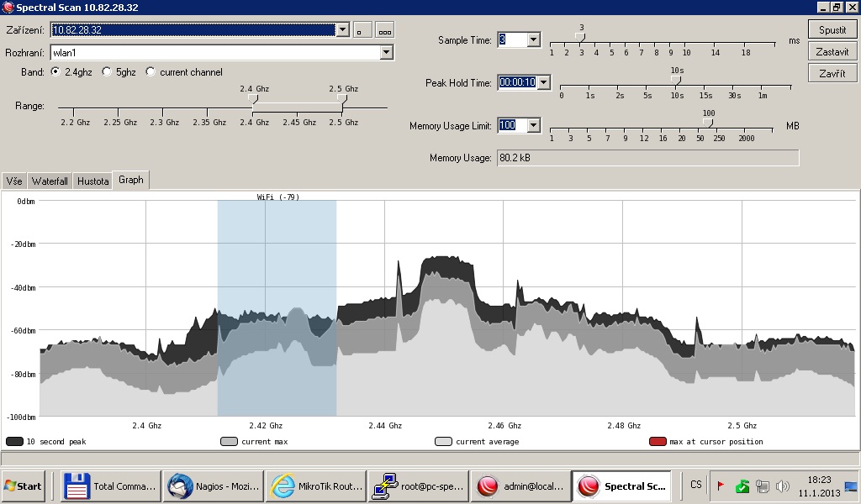
Task: Click the Memory Usage Limit slider handle at 100
Action: pyautogui.click(x=708, y=123)
